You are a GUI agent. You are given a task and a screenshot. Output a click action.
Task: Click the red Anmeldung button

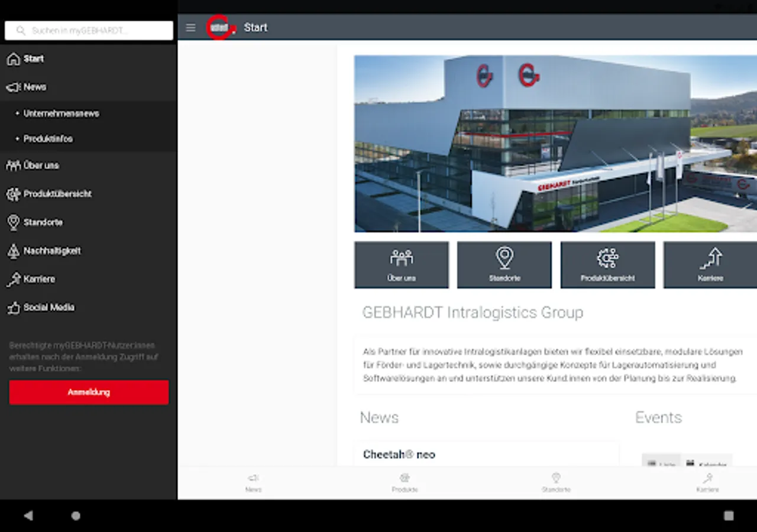click(89, 392)
